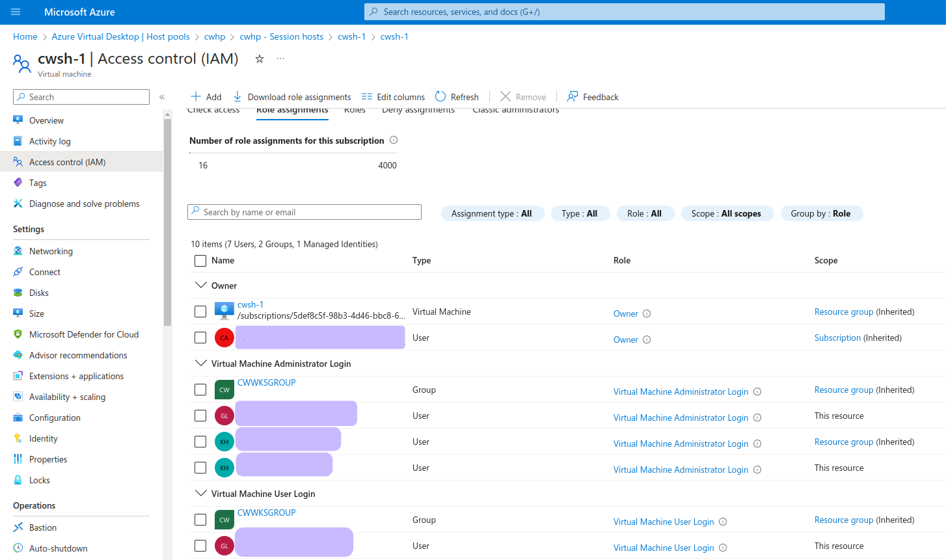Viewport: 946px width, 560px height.
Task: Refresh the role assignments list
Action: point(457,97)
